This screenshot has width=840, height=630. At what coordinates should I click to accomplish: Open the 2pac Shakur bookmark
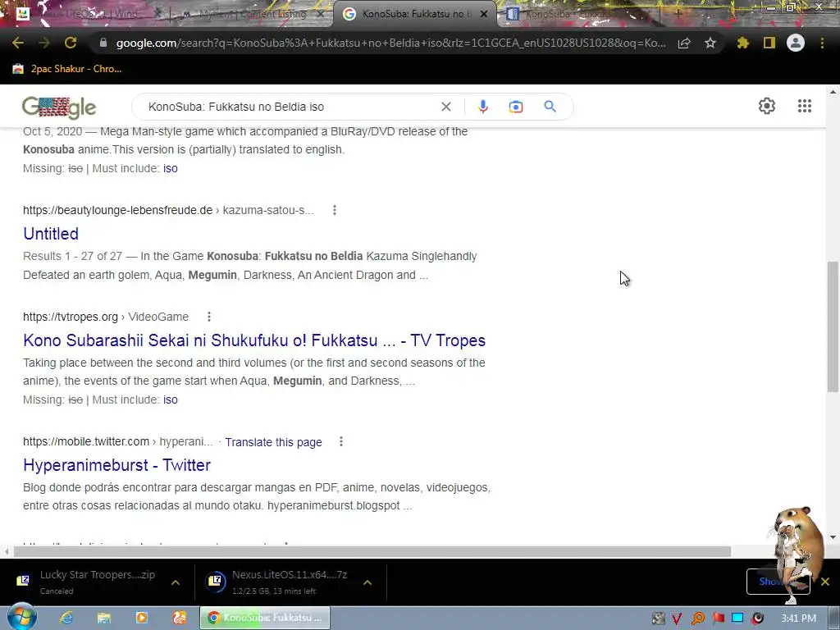coord(67,69)
